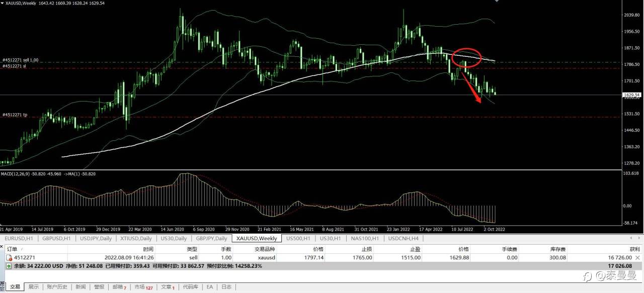Open the 邮箱 tab with 7 unread
The height and width of the screenshot is (293, 644).
pos(119,287)
